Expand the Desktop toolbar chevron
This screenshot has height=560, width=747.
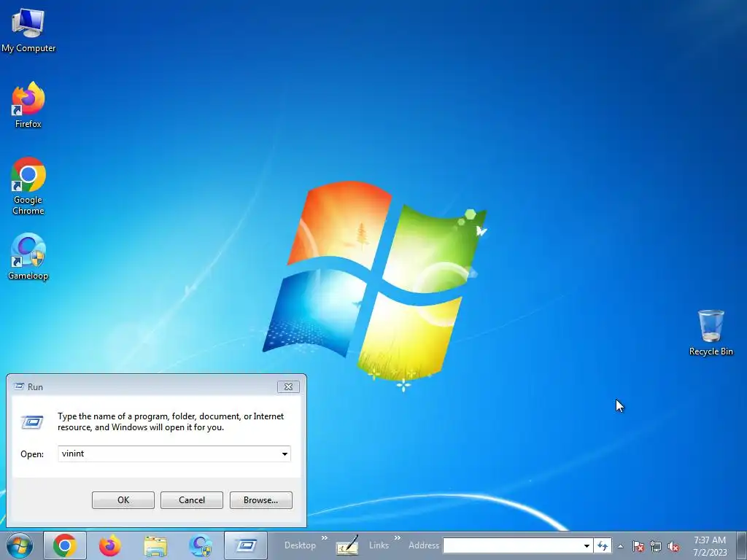pyautogui.click(x=325, y=538)
